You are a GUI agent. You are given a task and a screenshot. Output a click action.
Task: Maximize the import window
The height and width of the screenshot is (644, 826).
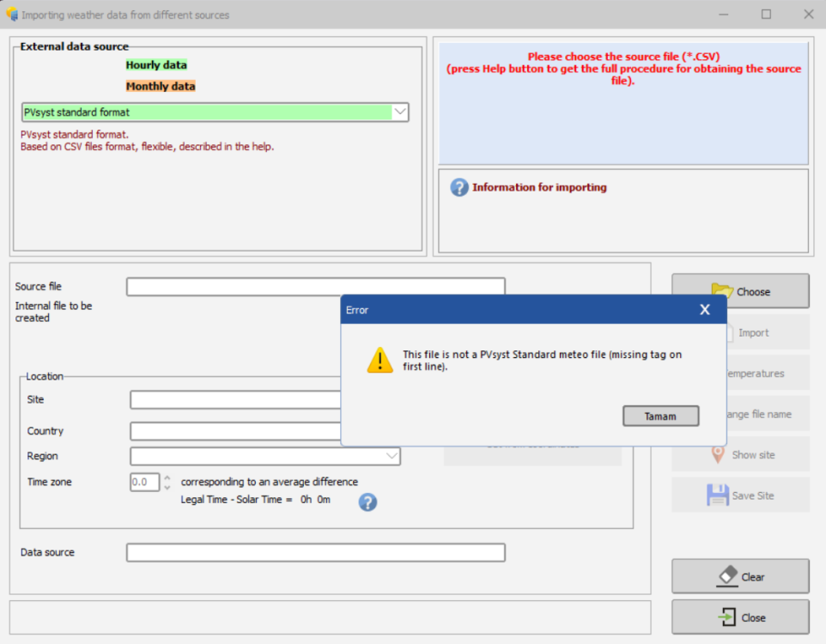coord(766,15)
